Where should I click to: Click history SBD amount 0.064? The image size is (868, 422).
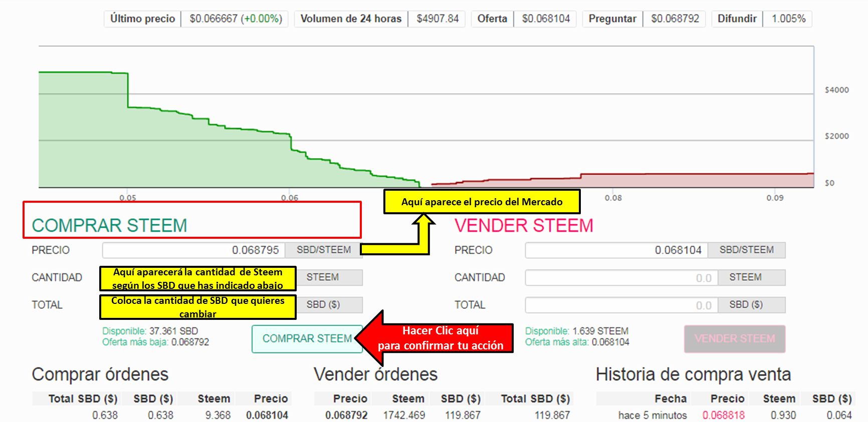[x=839, y=415]
